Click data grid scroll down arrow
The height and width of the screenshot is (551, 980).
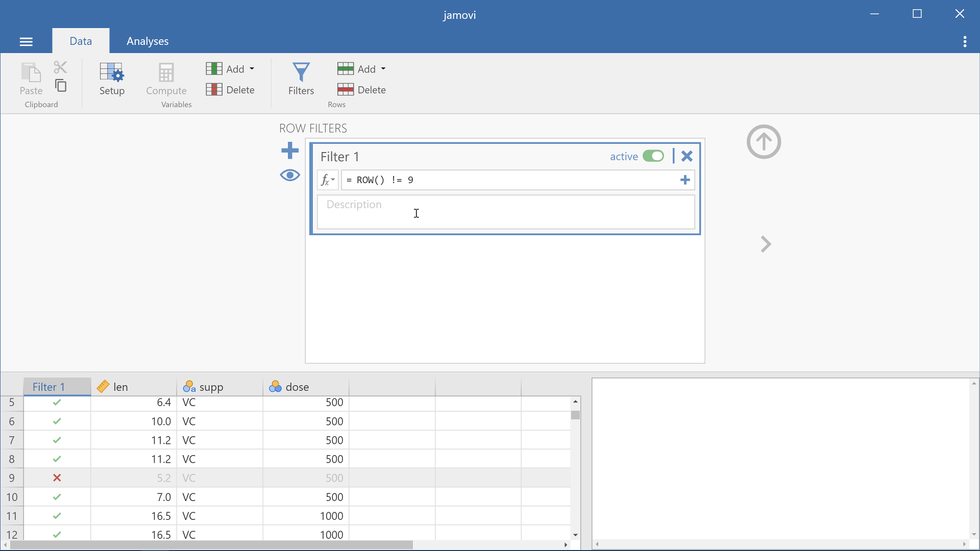point(575,535)
